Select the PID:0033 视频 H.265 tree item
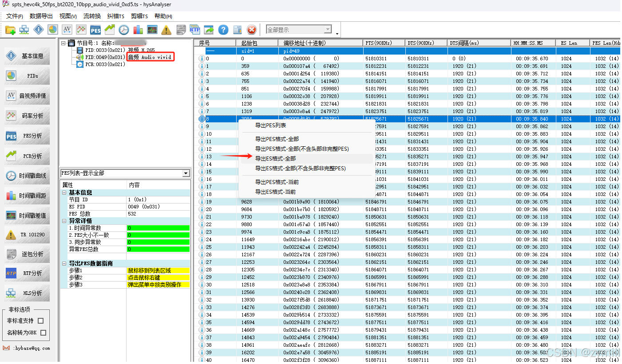The width and height of the screenshot is (622, 364). pyautogui.click(x=120, y=50)
